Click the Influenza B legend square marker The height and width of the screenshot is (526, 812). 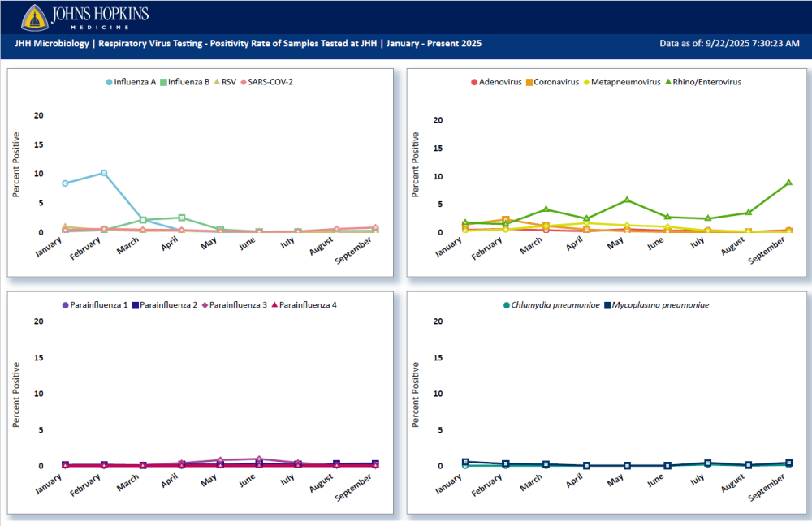pos(163,82)
